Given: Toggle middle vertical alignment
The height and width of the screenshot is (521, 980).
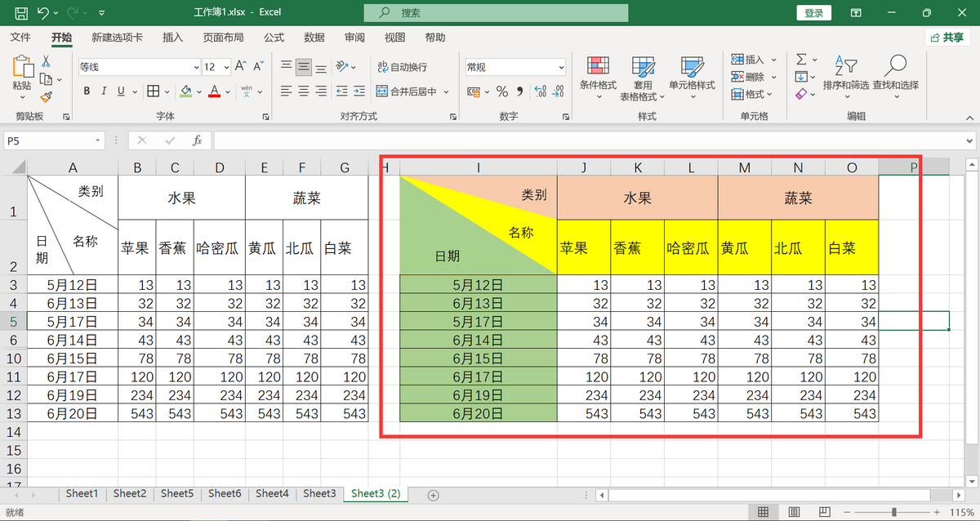Looking at the screenshot, I should pyautogui.click(x=304, y=67).
